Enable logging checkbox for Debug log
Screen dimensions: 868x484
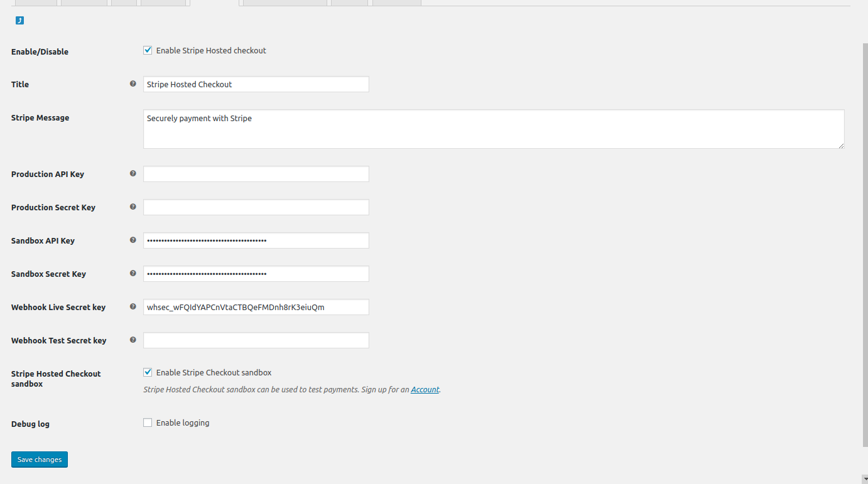coord(148,422)
